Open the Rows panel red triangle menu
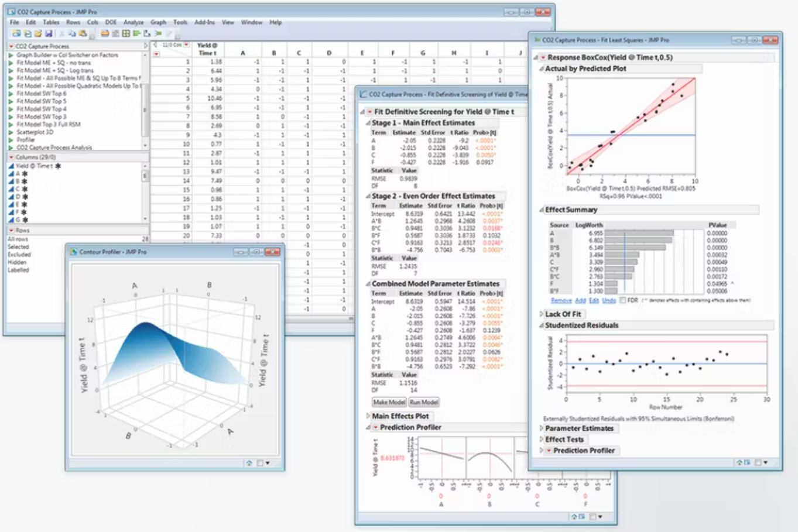Screen dimensions: 798x532 (x=11, y=231)
